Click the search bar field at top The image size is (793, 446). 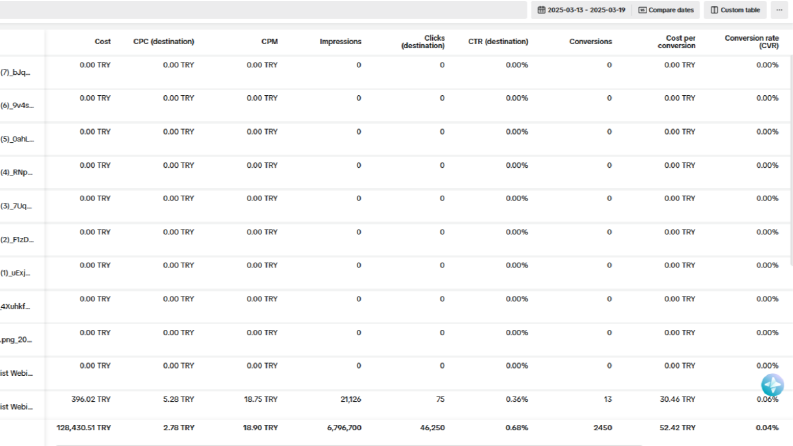[x=263, y=10]
